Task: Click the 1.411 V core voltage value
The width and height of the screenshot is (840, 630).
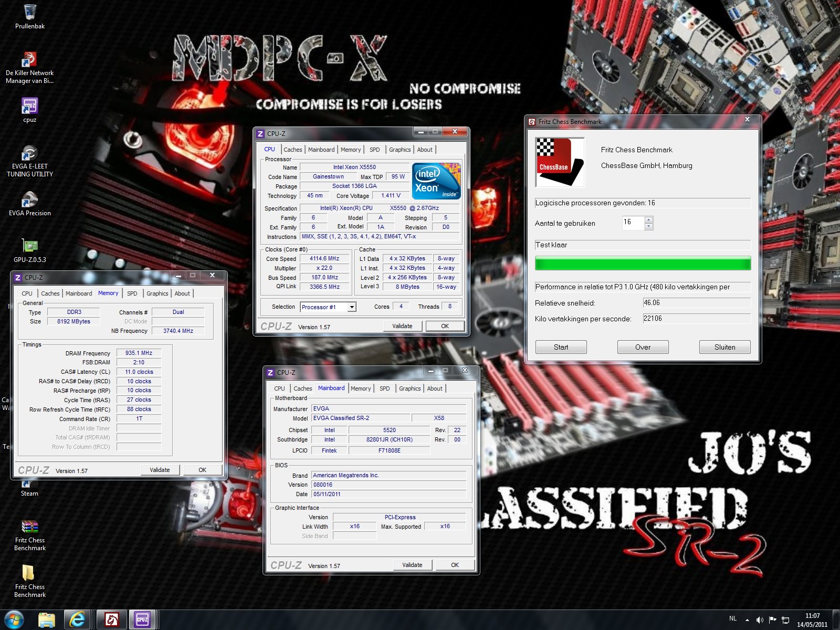Action: pos(391,195)
